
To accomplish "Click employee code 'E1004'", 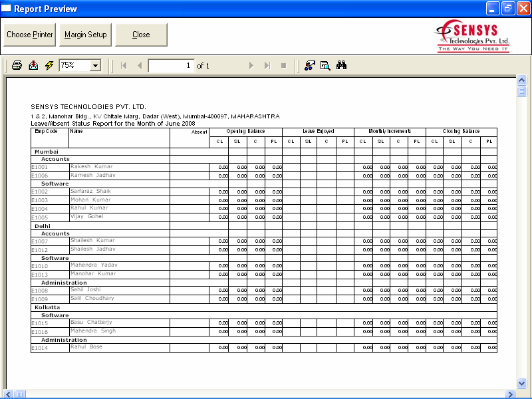I will coord(39,209).
